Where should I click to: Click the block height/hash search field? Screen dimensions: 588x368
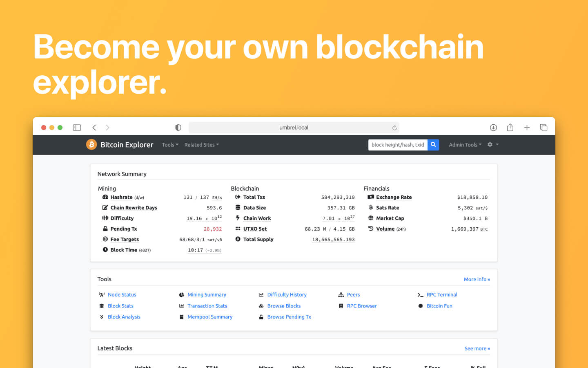tap(397, 144)
